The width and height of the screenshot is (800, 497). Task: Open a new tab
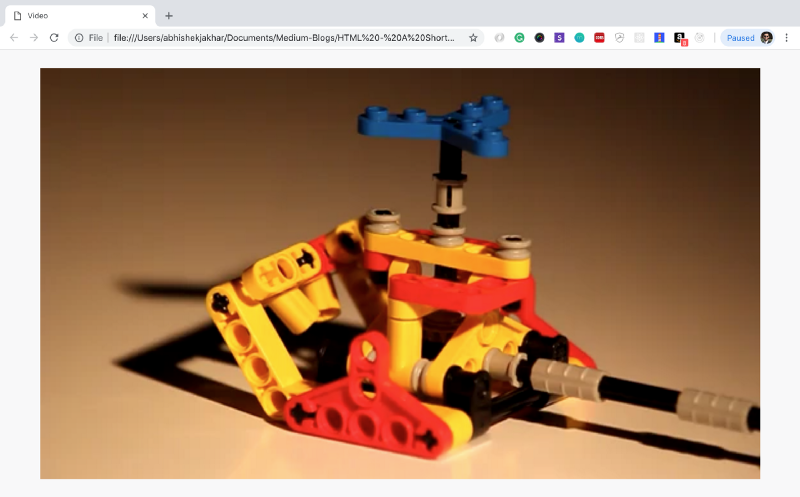(x=169, y=16)
